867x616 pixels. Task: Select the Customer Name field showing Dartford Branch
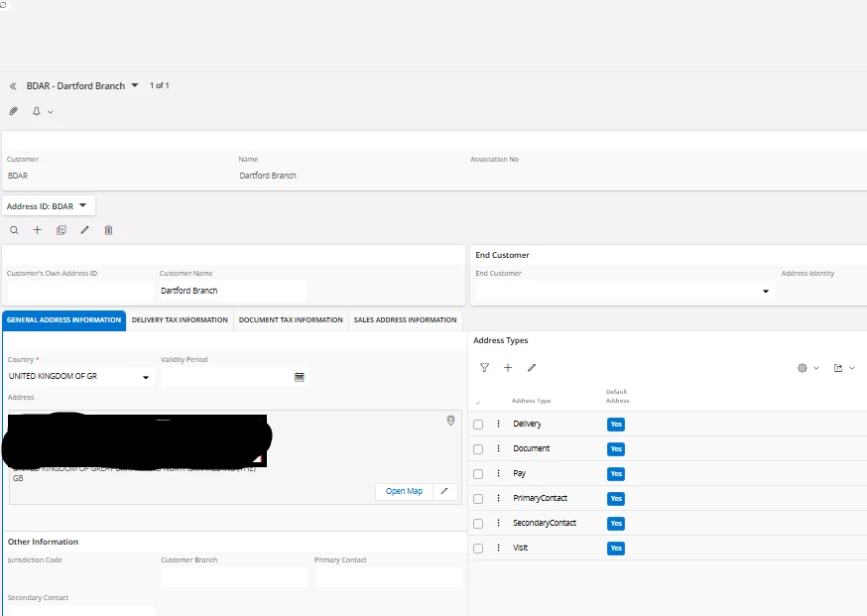point(233,291)
